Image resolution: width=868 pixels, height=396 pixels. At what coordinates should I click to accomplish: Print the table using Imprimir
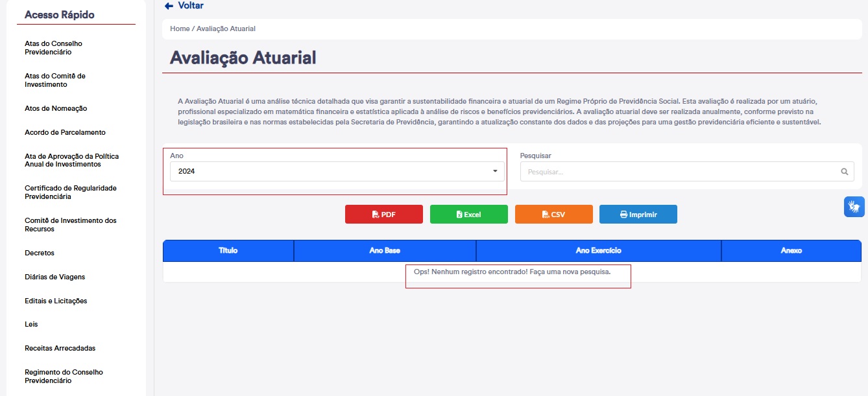pos(638,215)
